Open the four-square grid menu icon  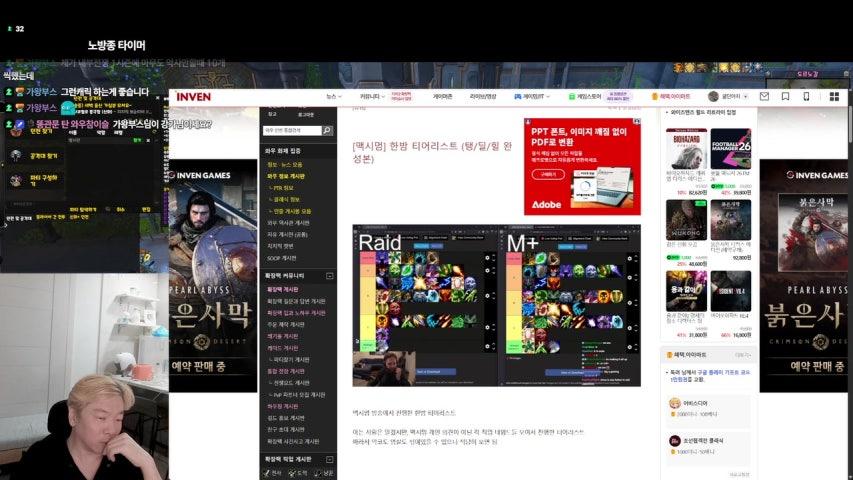pyautogui.click(x=834, y=96)
